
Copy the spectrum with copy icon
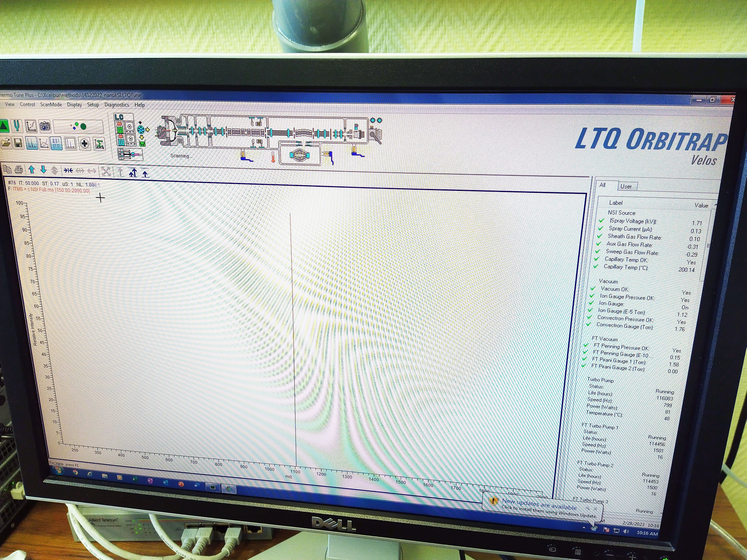point(7,169)
